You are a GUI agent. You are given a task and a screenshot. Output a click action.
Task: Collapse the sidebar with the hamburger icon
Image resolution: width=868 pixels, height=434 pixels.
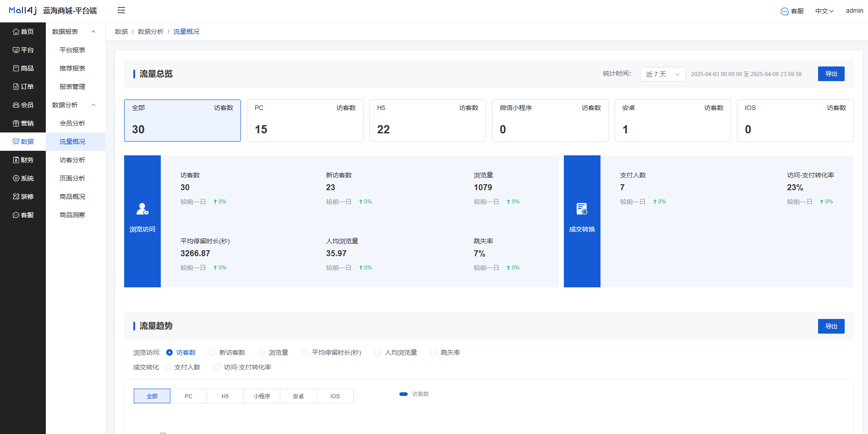click(121, 10)
